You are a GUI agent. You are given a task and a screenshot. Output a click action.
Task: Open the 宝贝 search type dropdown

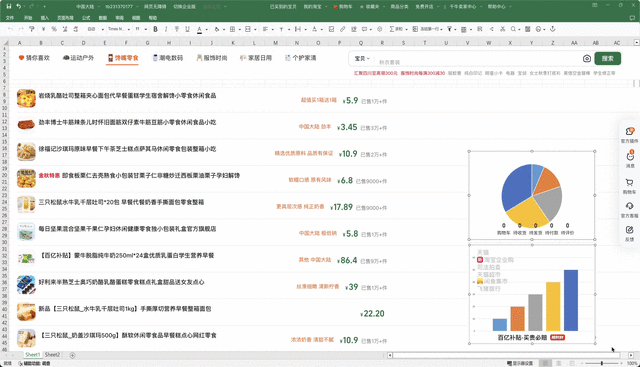(x=362, y=58)
